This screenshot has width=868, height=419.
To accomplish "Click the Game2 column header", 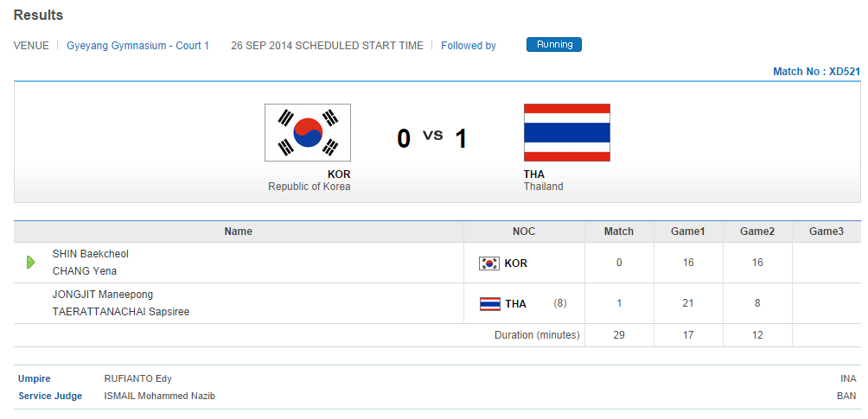I will [x=757, y=232].
